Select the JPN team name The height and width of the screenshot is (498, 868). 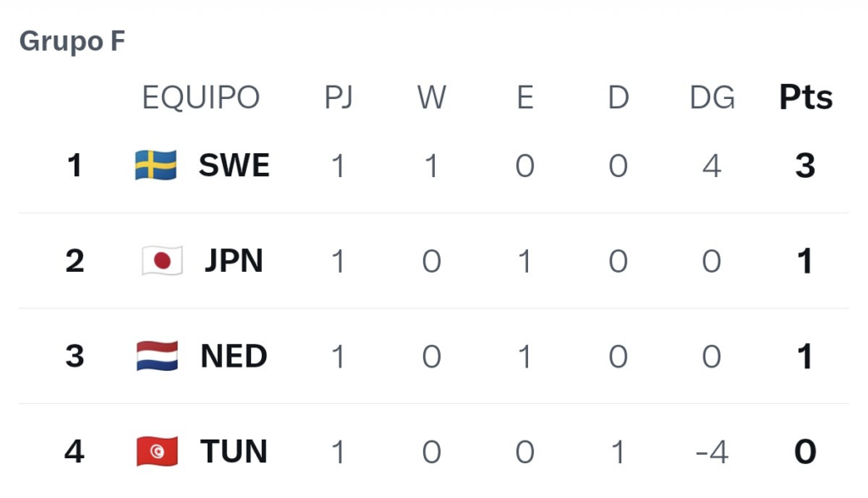pyautogui.click(x=234, y=261)
